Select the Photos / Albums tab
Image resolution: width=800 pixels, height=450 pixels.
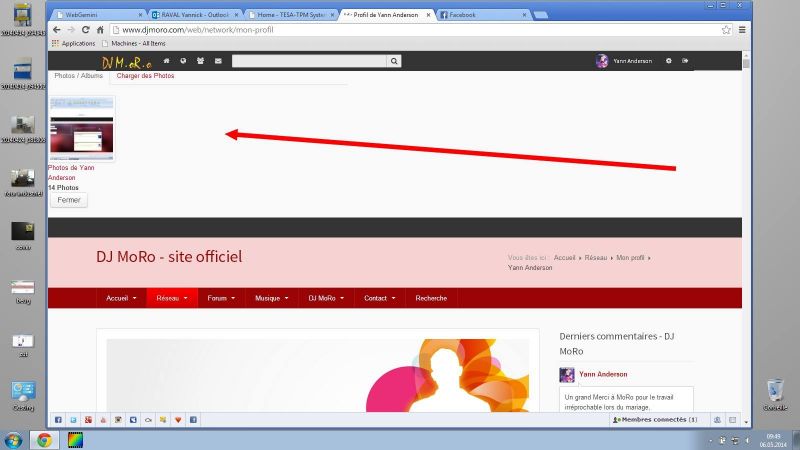click(79, 76)
